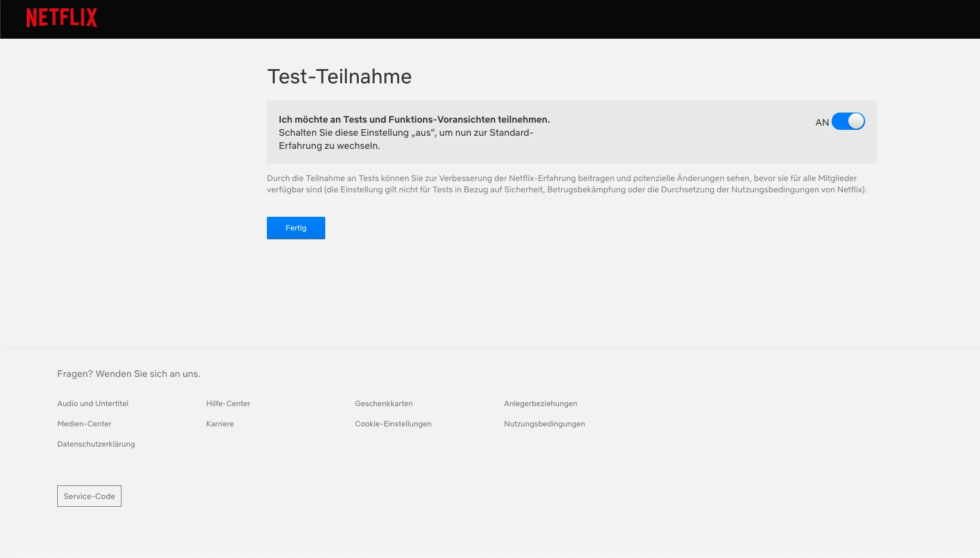Open the Karriere link
The image size is (980, 558).
tap(220, 424)
